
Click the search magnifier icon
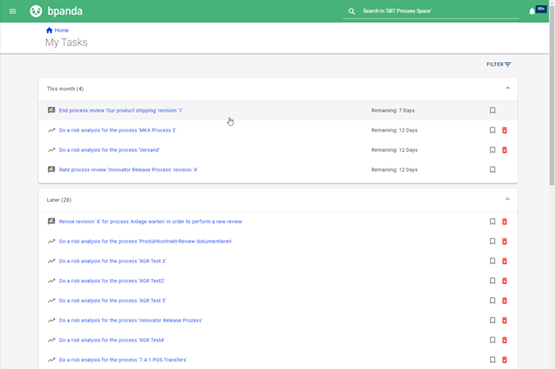point(351,11)
